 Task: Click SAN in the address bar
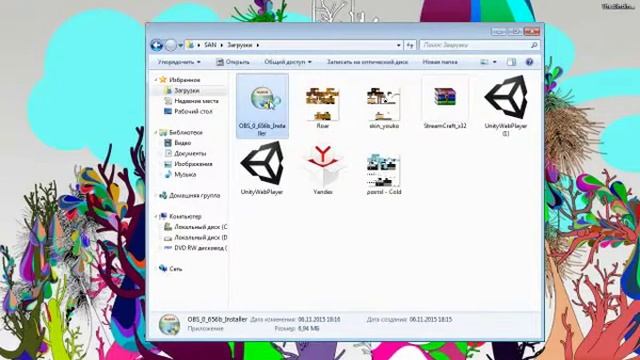click(210, 45)
